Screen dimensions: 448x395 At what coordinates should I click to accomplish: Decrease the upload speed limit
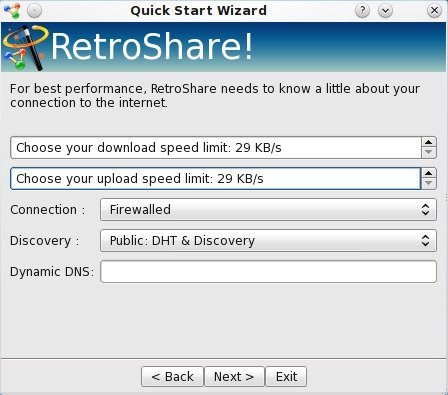point(429,184)
